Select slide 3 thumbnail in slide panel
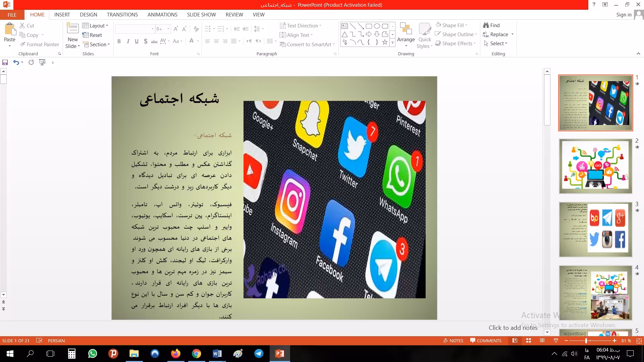Viewport: 644px width, 362px height. 595,230
